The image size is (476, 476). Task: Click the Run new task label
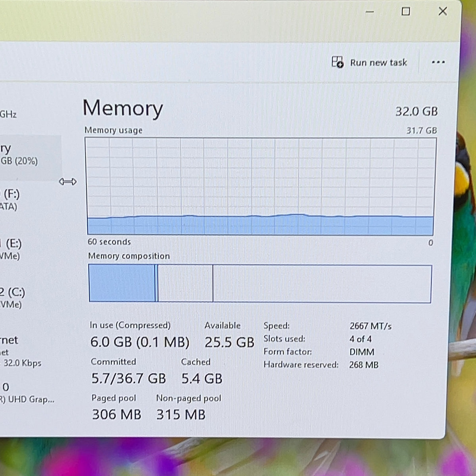[378, 63]
